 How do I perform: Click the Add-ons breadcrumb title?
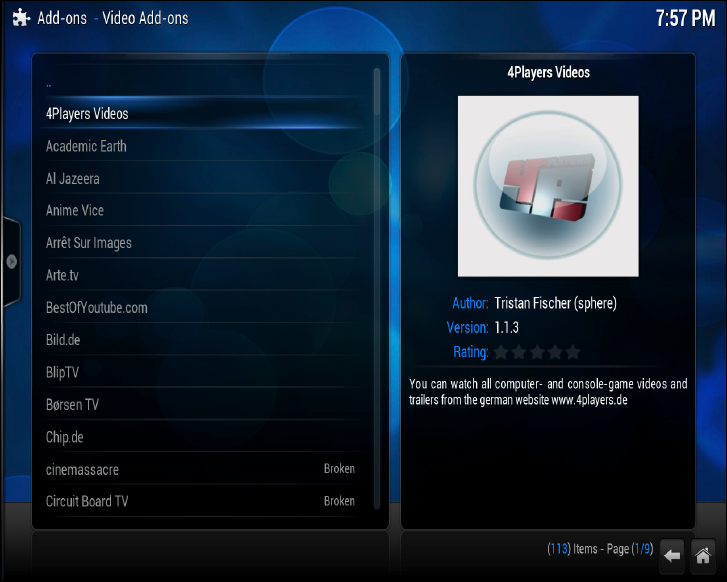62,18
